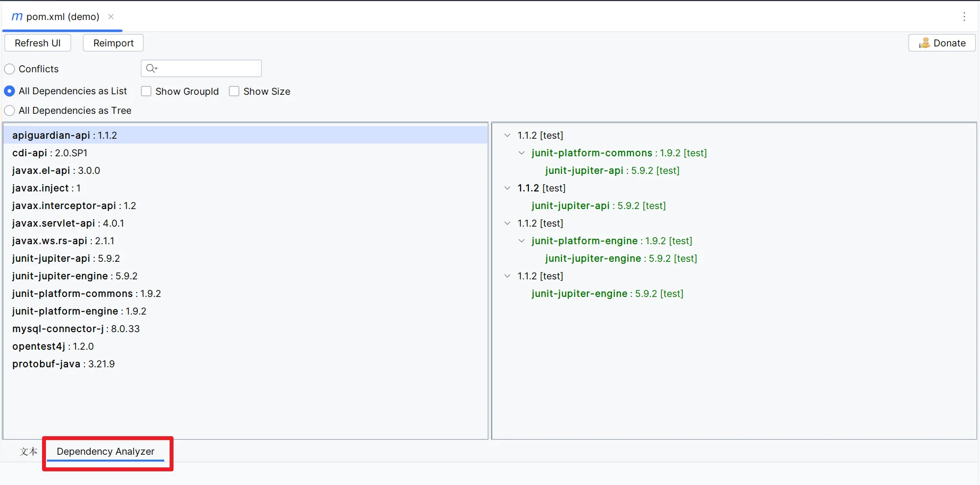The image size is (980, 485).
Task: Collapse the junit-platform-engine tree node
Action: pos(522,241)
